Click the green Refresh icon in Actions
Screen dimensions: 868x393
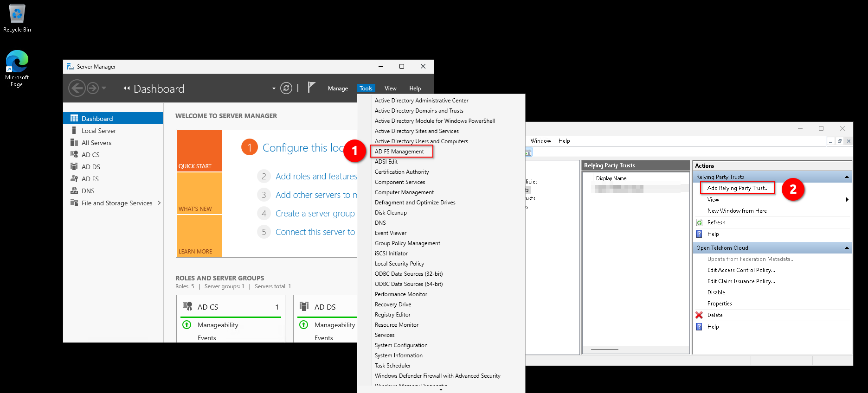pyautogui.click(x=699, y=222)
